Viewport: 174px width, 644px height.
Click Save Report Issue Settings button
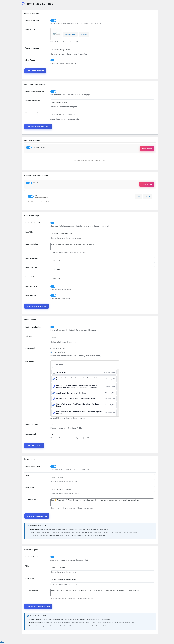click(x=37, y=516)
